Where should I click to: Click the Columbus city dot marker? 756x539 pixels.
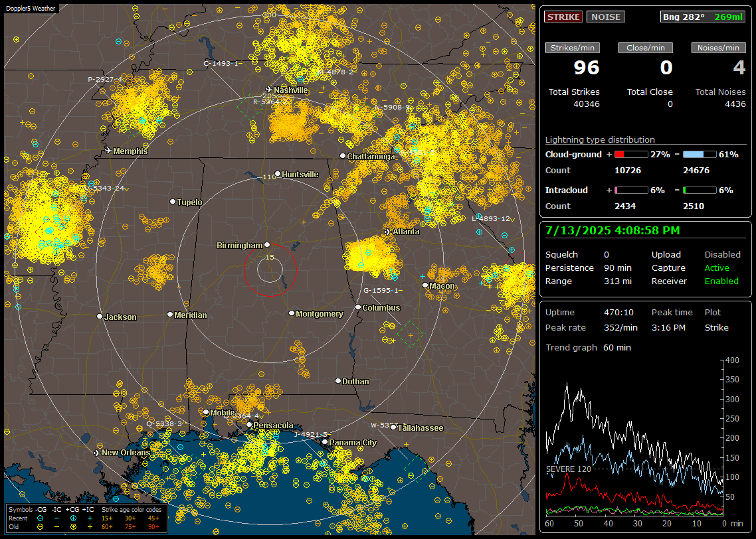coord(358,307)
